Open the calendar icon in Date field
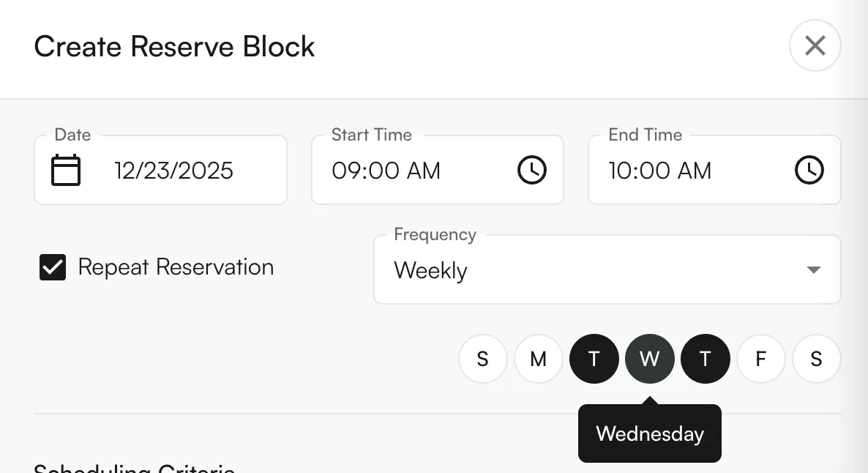This screenshot has width=868, height=473. (x=65, y=169)
